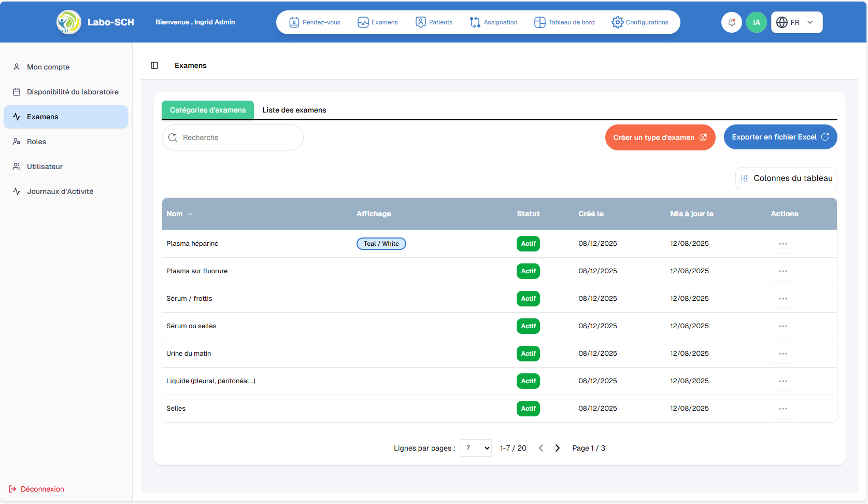868x504 pixels.
Task: Open Configurations in top navigation
Action: (640, 22)
